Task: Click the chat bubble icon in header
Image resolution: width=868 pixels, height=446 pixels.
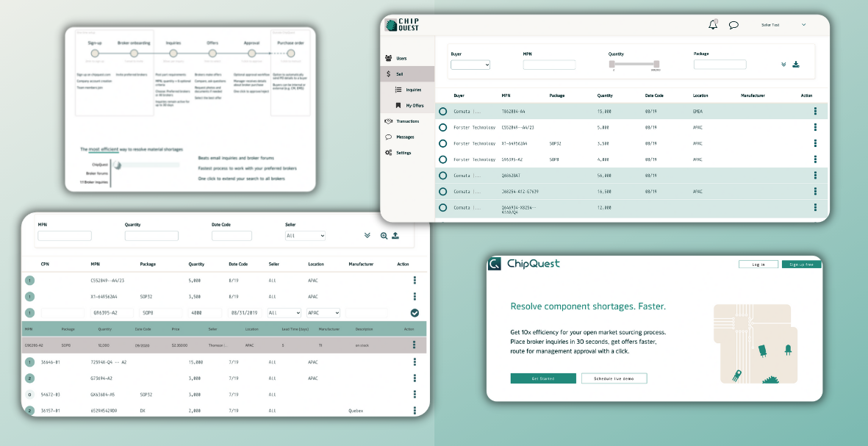Action: (734, 25)
